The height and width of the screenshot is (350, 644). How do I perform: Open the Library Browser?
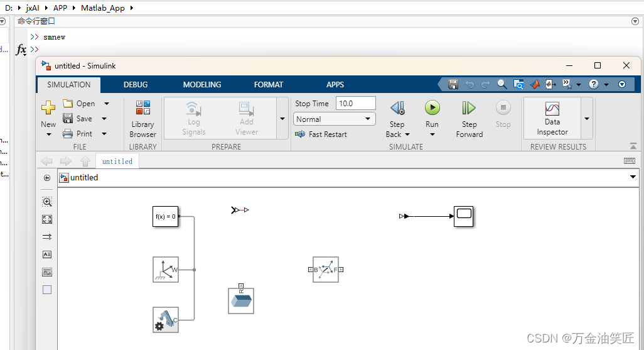point(142,119)
